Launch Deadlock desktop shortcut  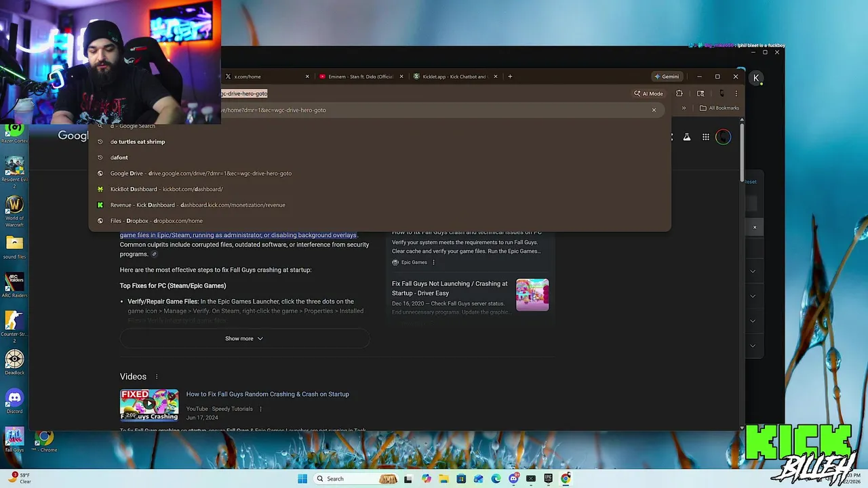[14, 363]
